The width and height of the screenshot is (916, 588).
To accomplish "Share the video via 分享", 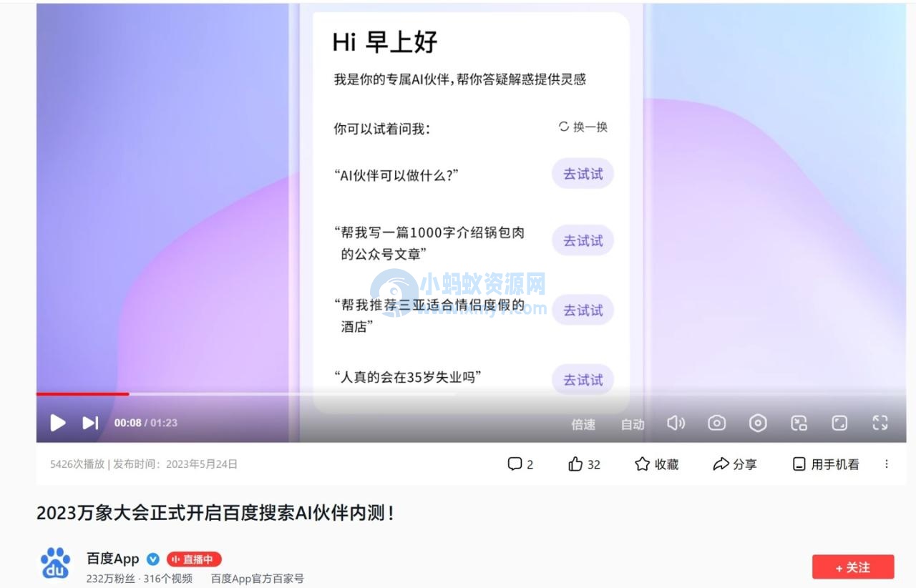I will tap(735, 464).
